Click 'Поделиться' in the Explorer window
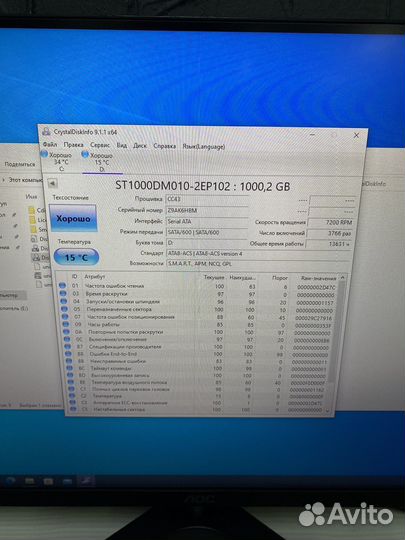Viewport: 405px width, 540px height. [x=20, y=164]
